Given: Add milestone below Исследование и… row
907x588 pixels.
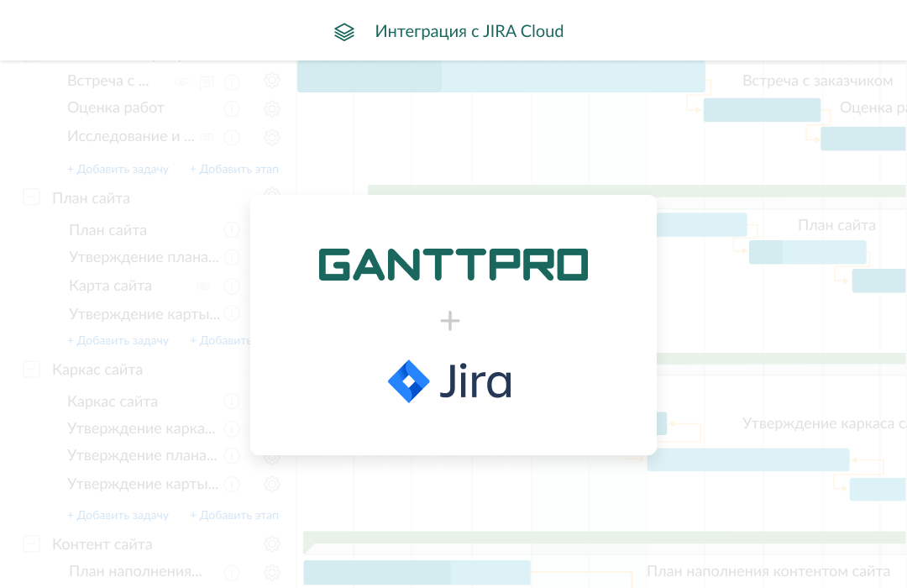Looking at the screenshot, I should coord(234,169).
